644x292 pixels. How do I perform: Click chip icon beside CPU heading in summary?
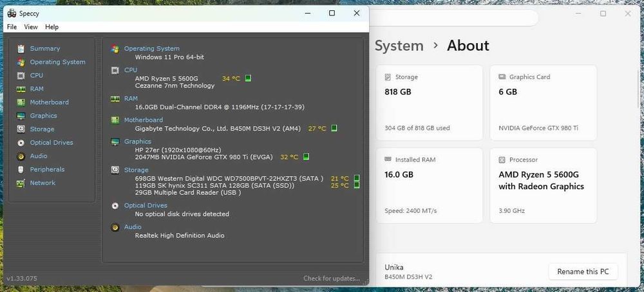click(115, 70)
